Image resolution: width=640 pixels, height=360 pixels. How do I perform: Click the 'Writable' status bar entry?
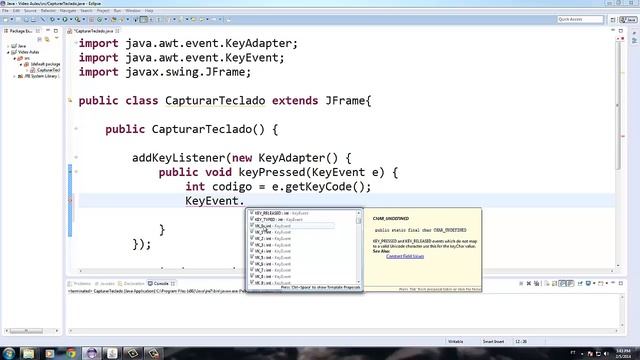(456, 342)
